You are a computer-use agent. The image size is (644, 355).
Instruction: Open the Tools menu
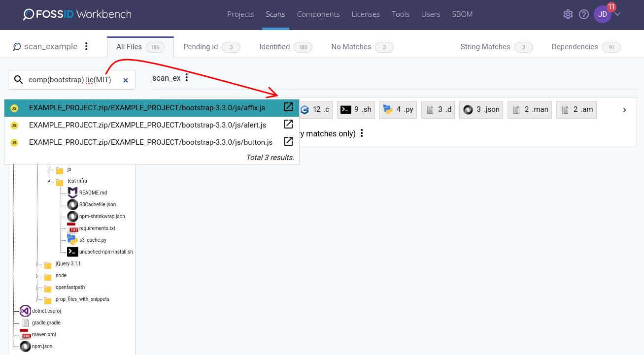(401, 14)
